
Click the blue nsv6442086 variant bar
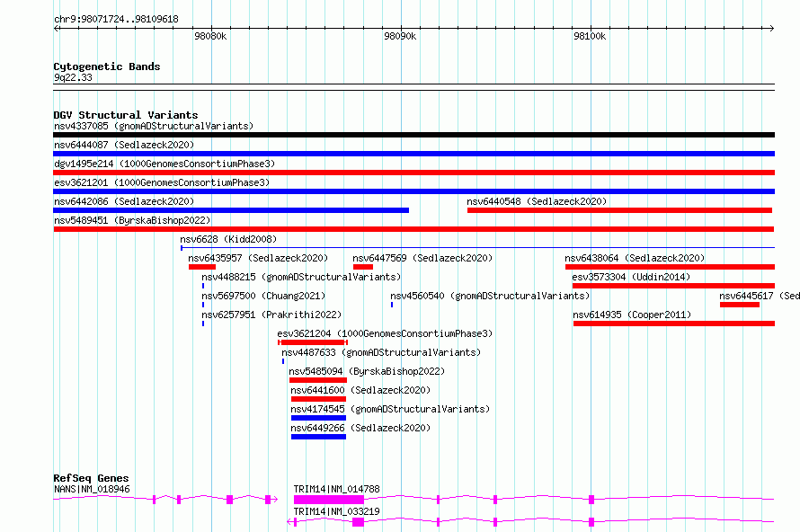[231, 210]
